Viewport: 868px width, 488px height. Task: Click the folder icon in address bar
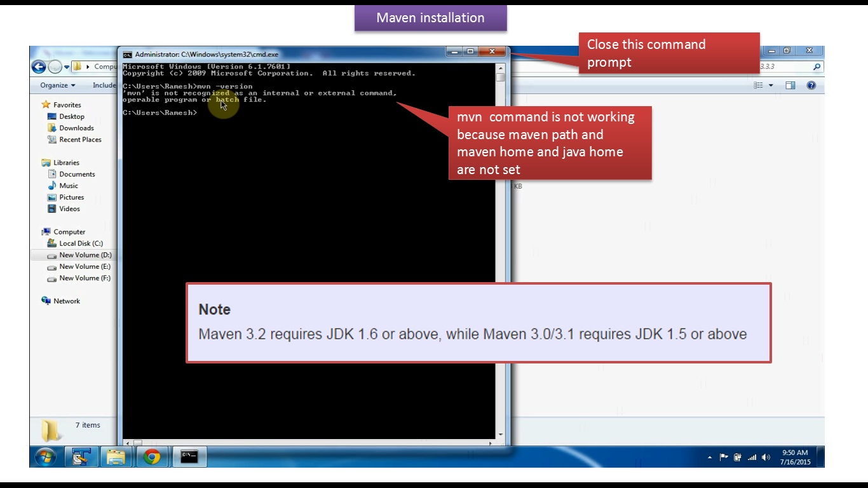pyautogui.click(x=77, y=67)
